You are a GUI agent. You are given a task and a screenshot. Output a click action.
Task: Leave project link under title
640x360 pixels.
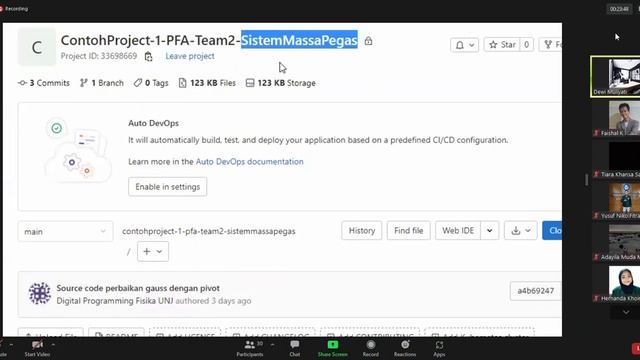(190, 56)
